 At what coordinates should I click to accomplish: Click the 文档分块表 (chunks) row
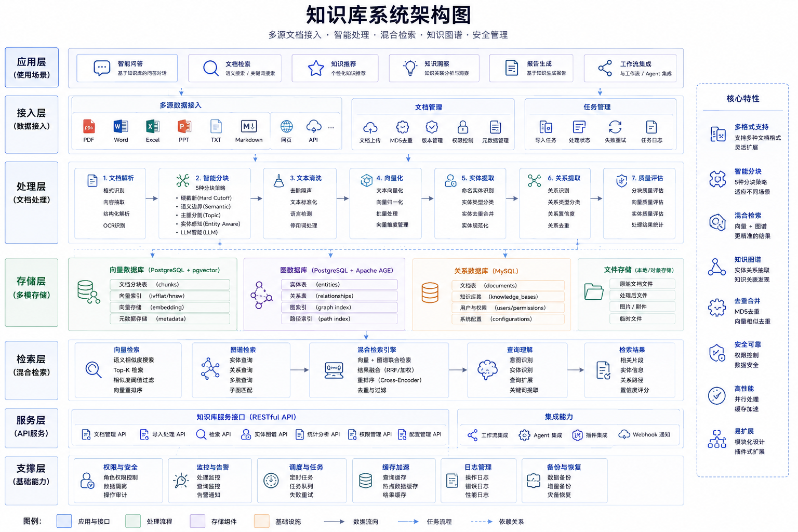(170, 285)
